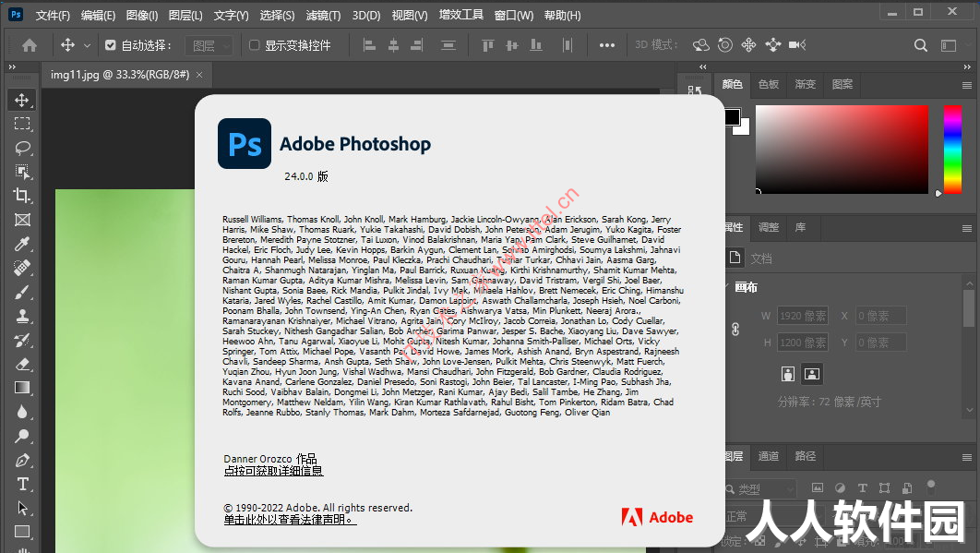Select the Rectangle shape tool
Screen dimensions: 980x553
pos(22,532)
